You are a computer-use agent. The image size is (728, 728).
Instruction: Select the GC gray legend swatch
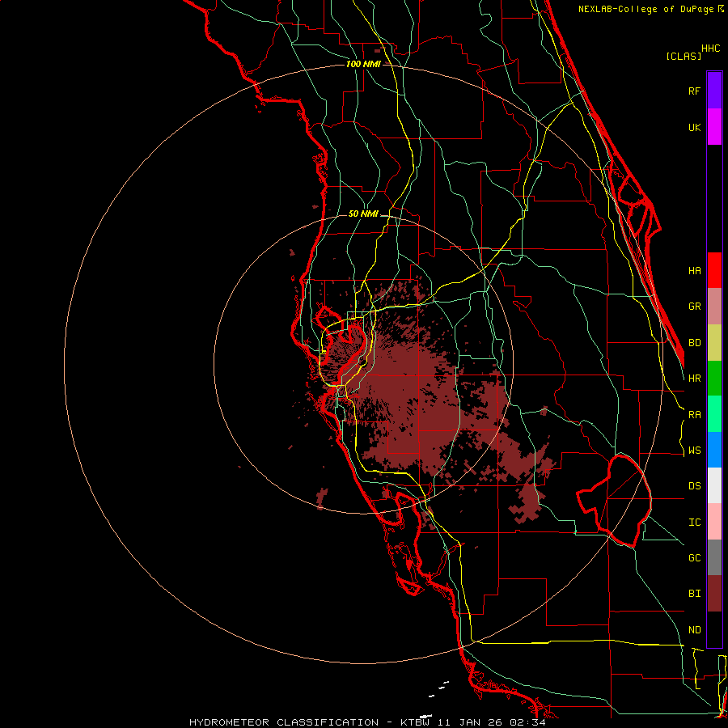714,557
